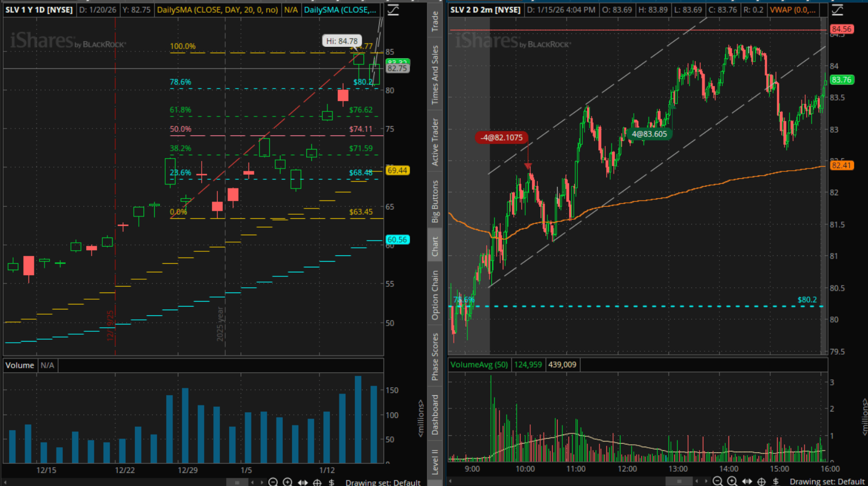The width and height of the screenshot is (868, 486).
Task: Click right chart's horizontal scrollbar thumb
Action: click(679, 481)
